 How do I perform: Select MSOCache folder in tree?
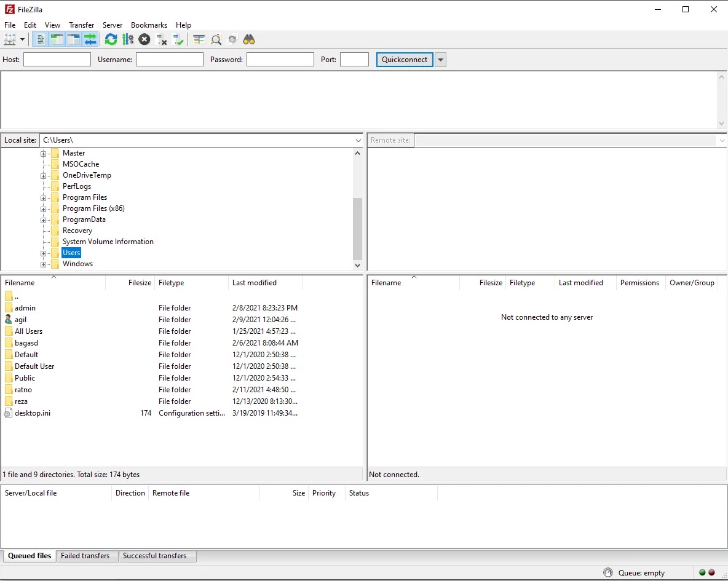(x=81, y=164)
